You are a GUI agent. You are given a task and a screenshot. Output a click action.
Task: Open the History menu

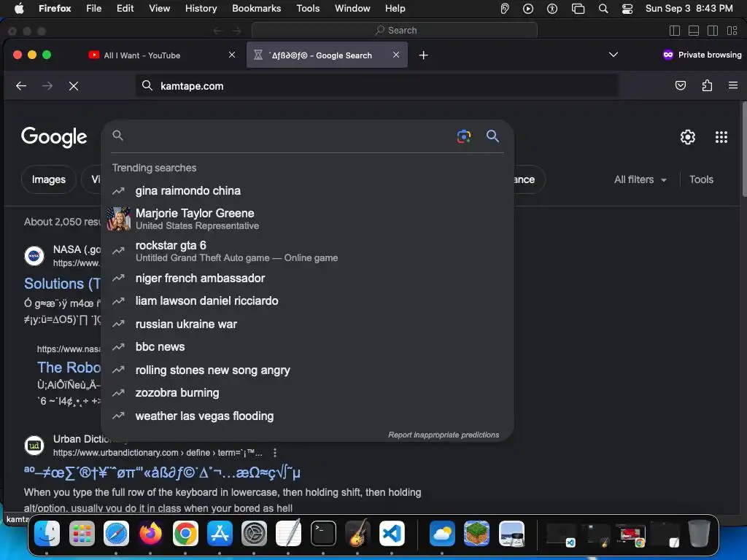click(201, 9)
